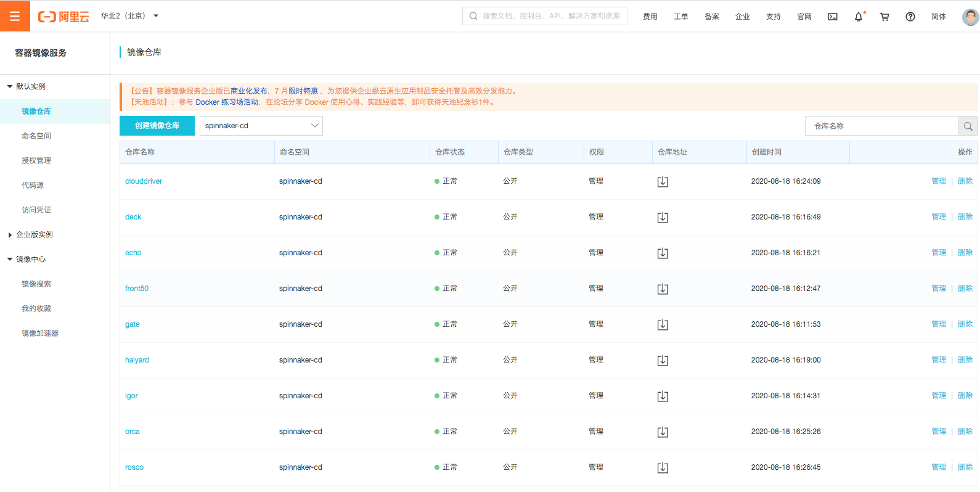Show repository address for igor

tap(663, 396)
